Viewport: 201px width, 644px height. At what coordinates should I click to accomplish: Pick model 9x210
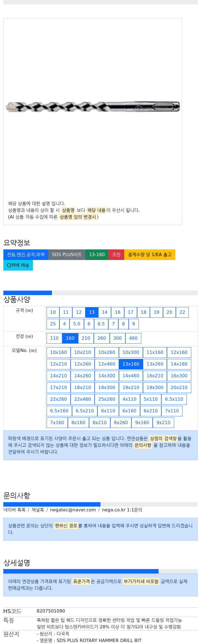pyautogui.click(x=164, y=423)
